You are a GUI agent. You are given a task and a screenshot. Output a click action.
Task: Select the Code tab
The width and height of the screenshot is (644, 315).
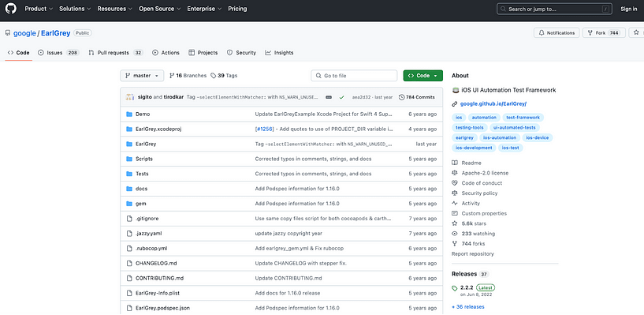pos(18,53)
